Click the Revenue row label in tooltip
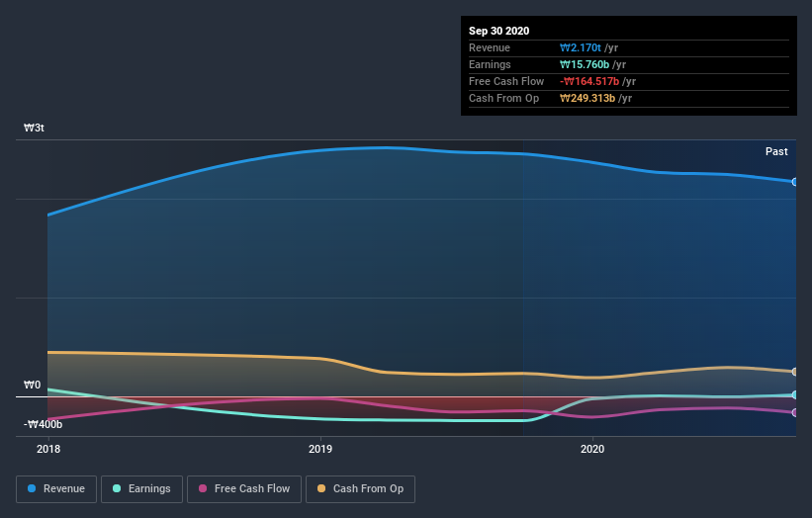 coord(490,48)
